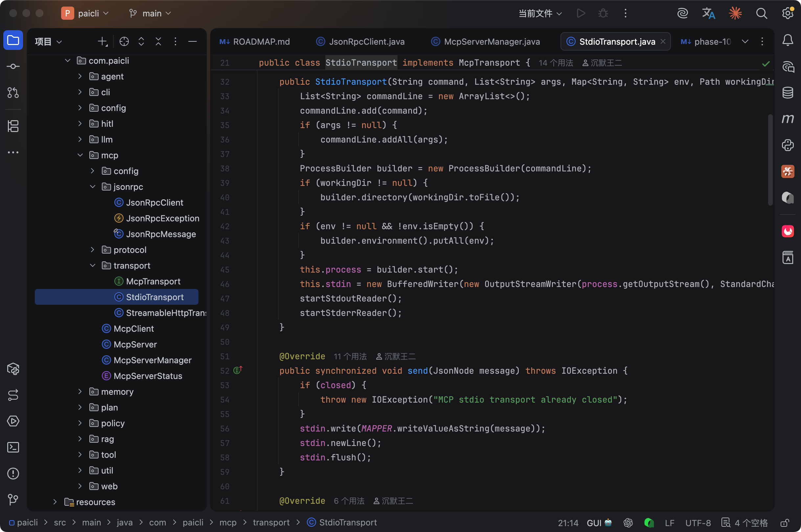Switch to the ROADMAP.md tab

(x=255, y=41)
